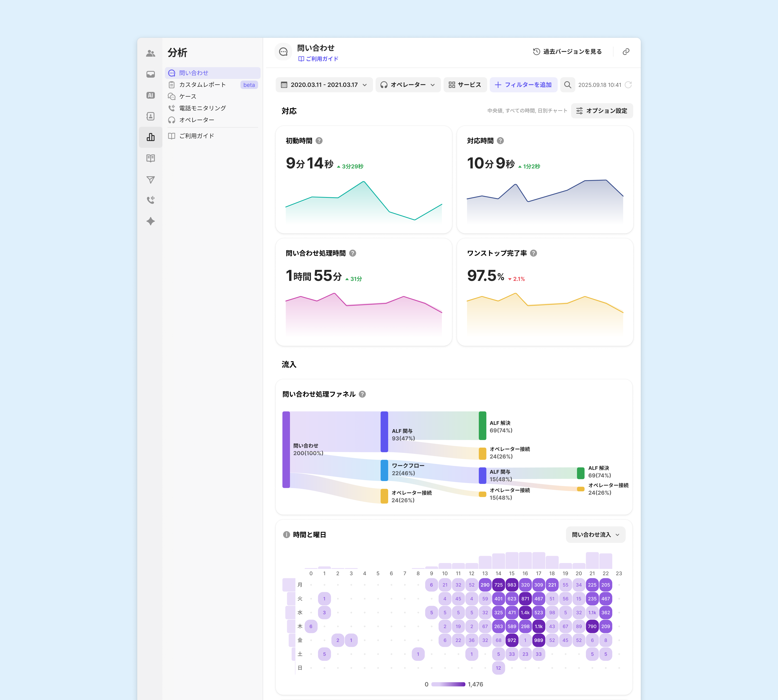Click the paper-plane marketing sidebar icon
Image resolution: width=778 pixels, height=700 pixels.
(x=150, y=180)
